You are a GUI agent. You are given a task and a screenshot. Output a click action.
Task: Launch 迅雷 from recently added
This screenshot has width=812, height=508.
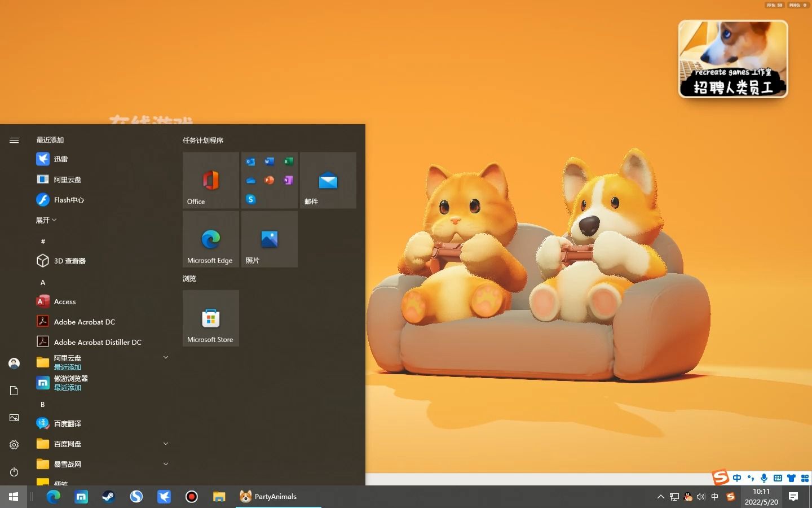tap(103, 159)
